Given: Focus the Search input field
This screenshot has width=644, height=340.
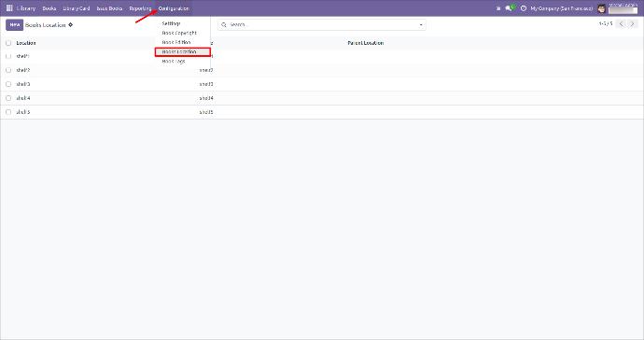Looking at the screenshot, I should [x=322, y=25].
